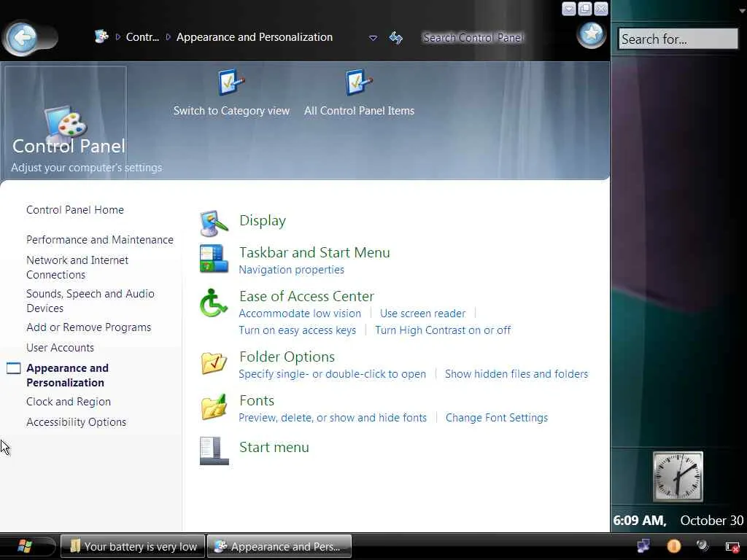
Task: Click the Fonts folder icon
Action: click(x=214, y=407)
